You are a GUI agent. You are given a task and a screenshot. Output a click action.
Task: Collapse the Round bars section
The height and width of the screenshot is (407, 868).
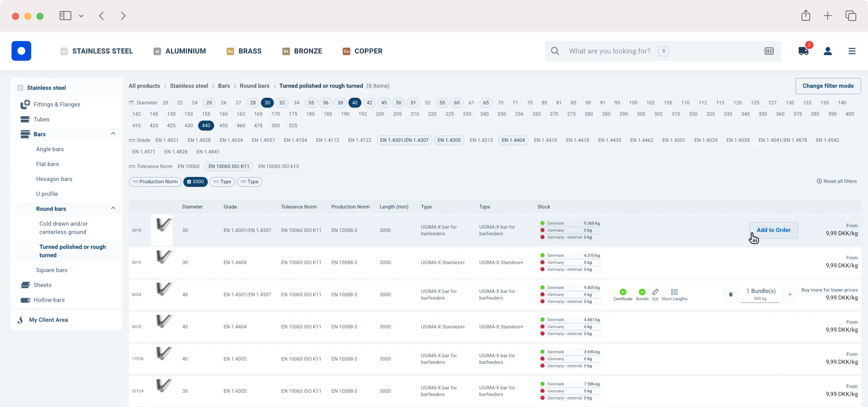(x=113, y=208)
